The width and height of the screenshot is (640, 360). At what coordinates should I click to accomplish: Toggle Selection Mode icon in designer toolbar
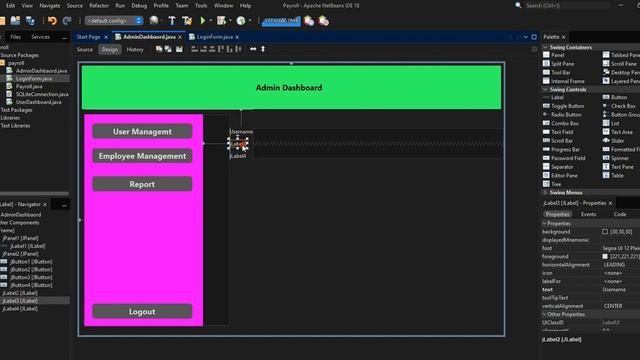(159, 49)
